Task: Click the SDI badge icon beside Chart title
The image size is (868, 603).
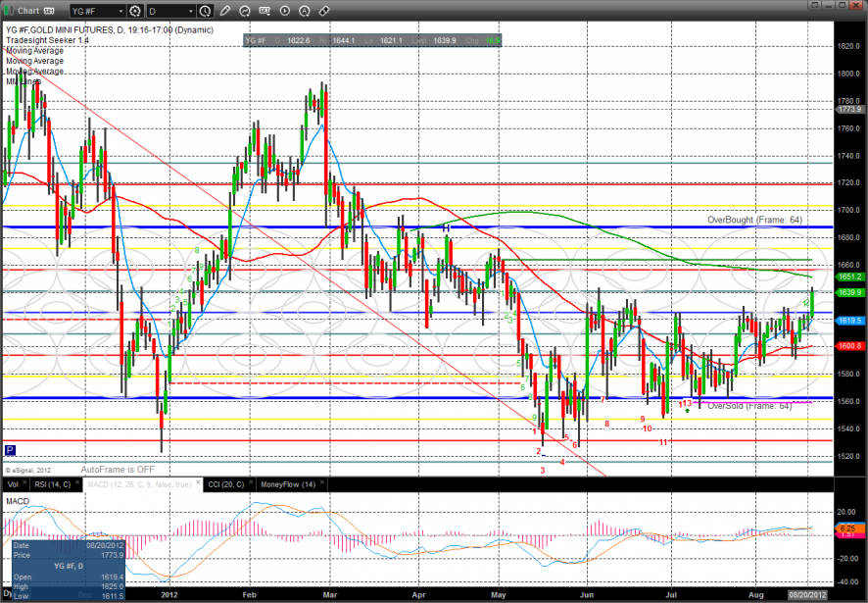Action: pos(49,11)
